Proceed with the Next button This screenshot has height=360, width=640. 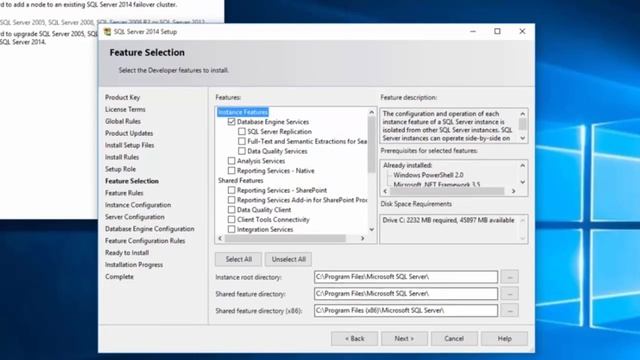coord(404,339)
